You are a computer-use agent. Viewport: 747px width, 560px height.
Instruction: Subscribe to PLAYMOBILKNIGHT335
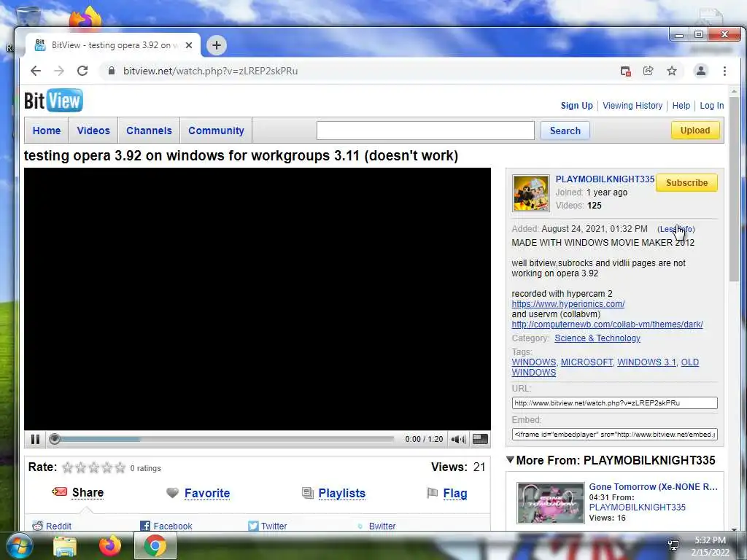coord(687,183)
